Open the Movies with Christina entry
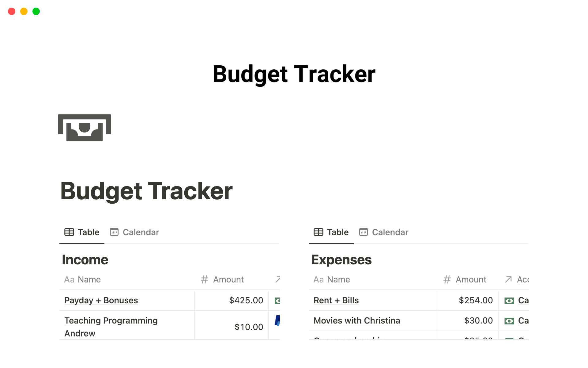 pyautogui.click(x=356, y=321)
